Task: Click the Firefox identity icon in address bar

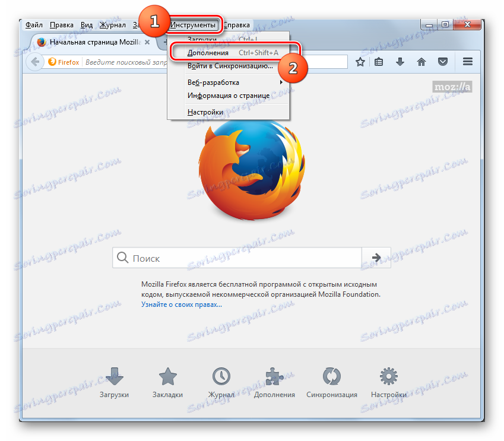Action: coord(64,62)
